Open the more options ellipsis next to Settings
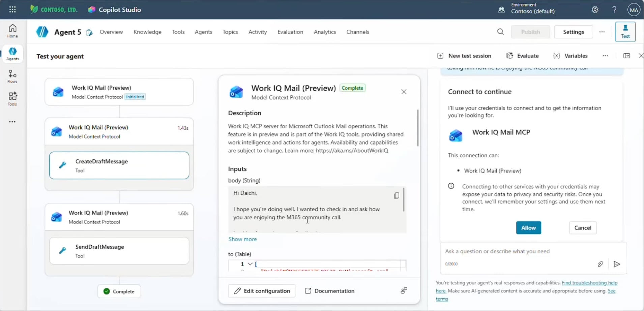The width and height of the screenshot is (644, 311). click(x=602, y=32)
